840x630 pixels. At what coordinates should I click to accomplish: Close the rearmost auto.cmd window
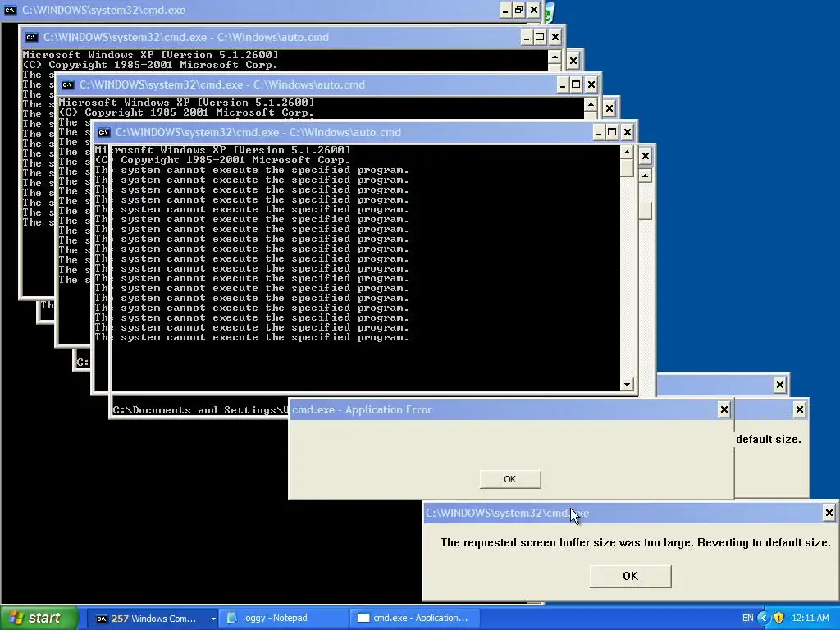[x=555, y=37]
